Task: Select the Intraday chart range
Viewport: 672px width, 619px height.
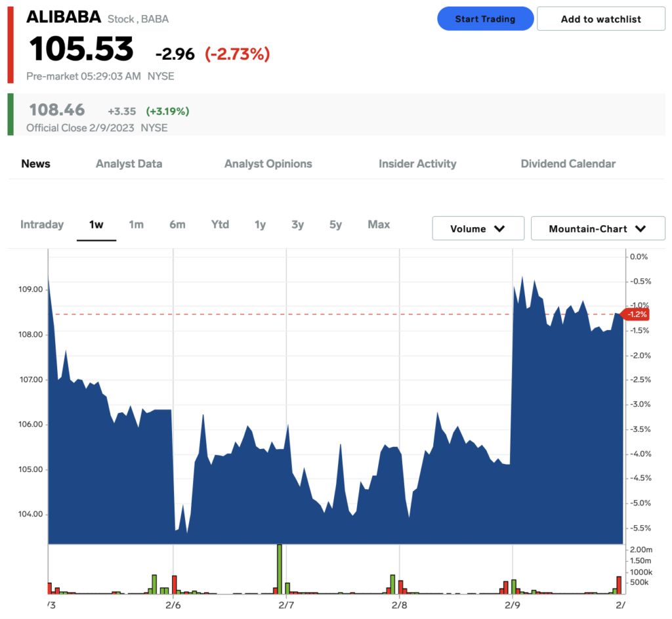Action: tap(42, 224)
